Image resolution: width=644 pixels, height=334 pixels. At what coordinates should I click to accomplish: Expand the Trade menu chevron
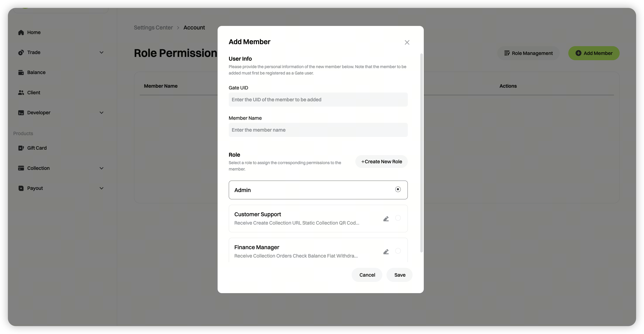click(x=102, y=53)
